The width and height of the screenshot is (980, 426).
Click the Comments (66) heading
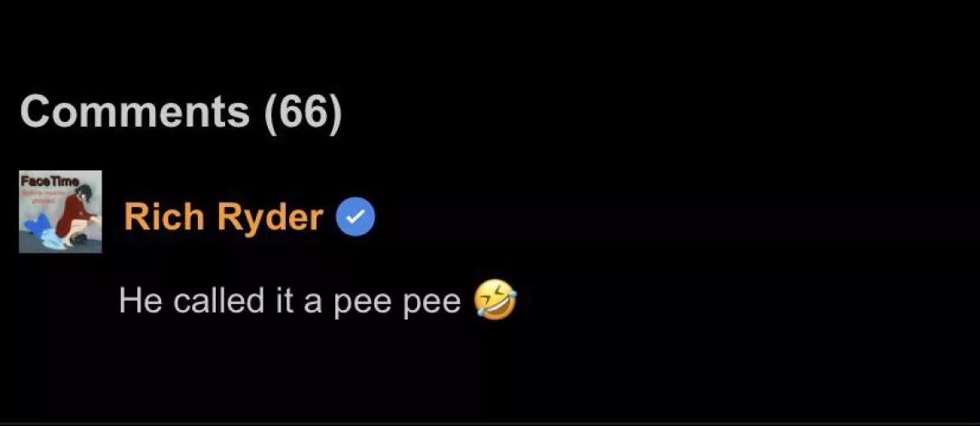[182, 112]
